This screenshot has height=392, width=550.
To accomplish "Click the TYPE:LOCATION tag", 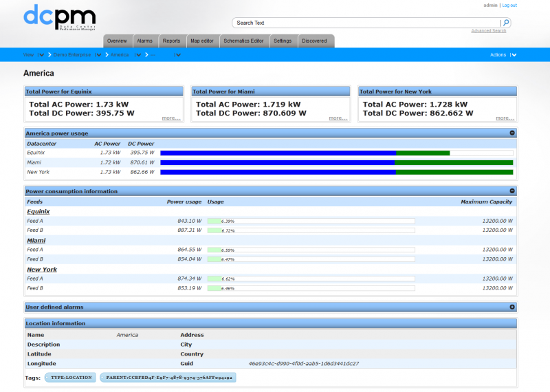I will [70, 378].
